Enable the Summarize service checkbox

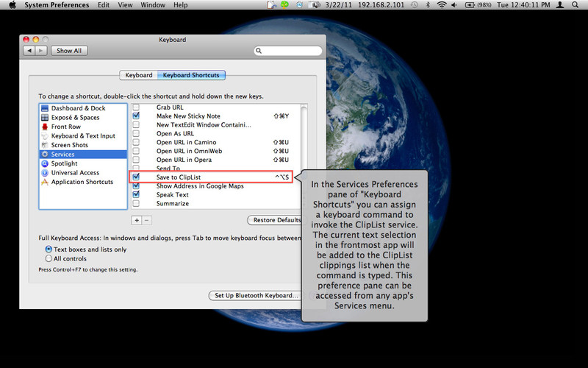coord(136,203)
